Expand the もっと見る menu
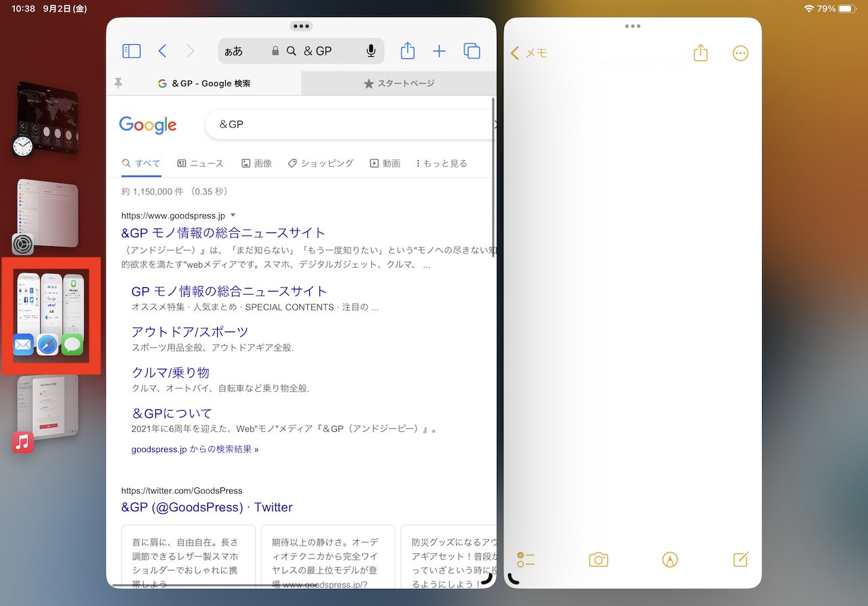 pyautogui.click(x=441, y=163)
